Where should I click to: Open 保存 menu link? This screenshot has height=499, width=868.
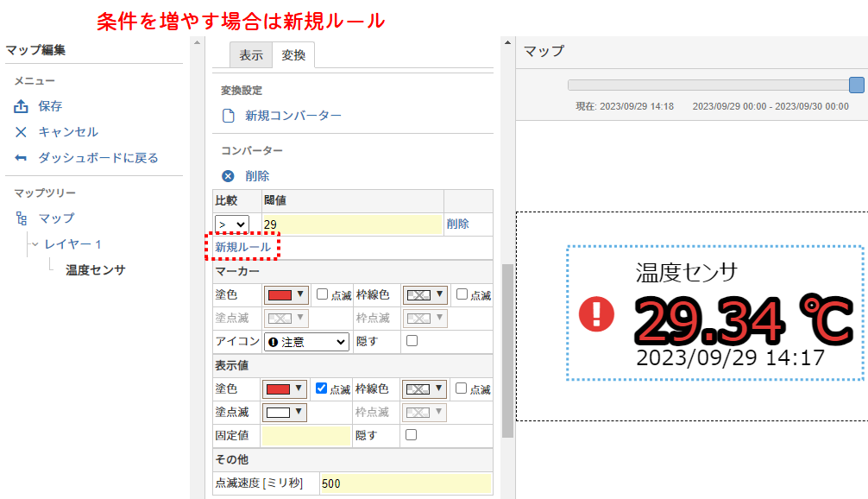50,106
